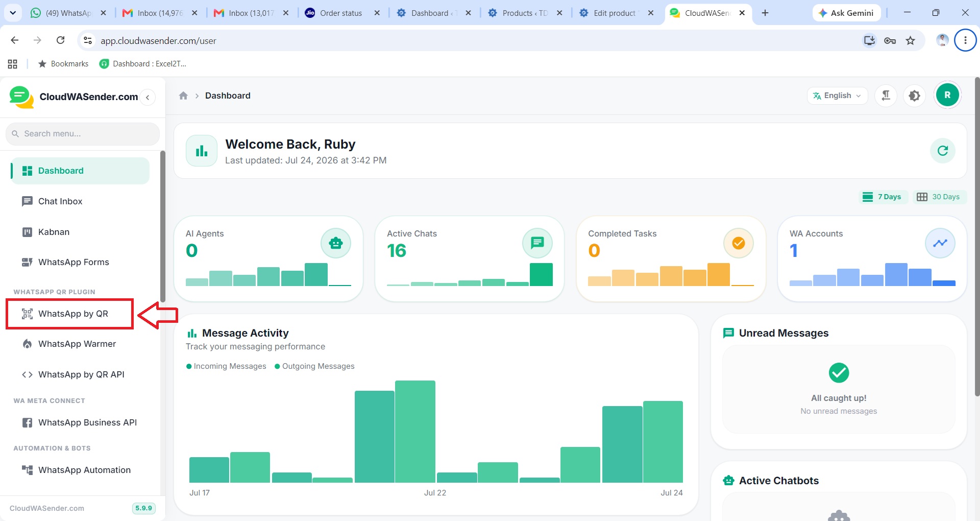Click the CloudWASender.com logo
This screenshot has height=521, width=980.
click(x=74, y=97)
